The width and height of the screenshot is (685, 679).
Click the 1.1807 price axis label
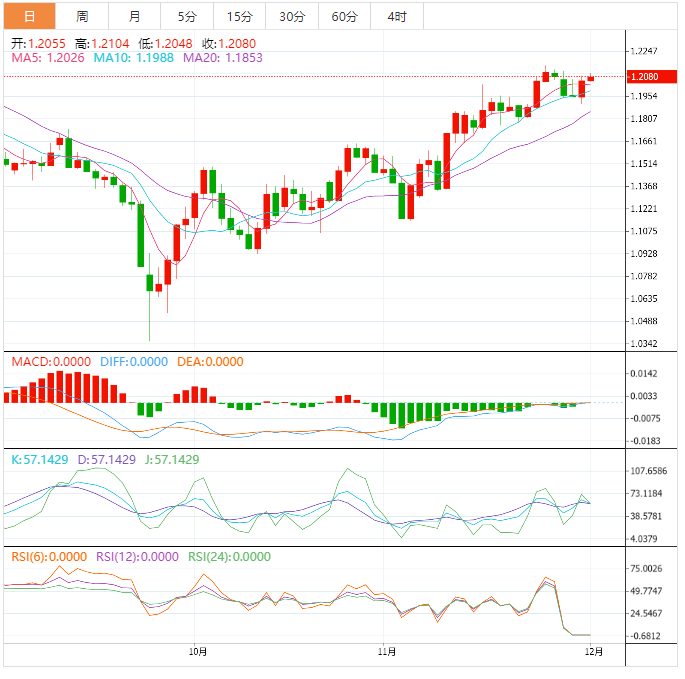[x=643, y=118]
